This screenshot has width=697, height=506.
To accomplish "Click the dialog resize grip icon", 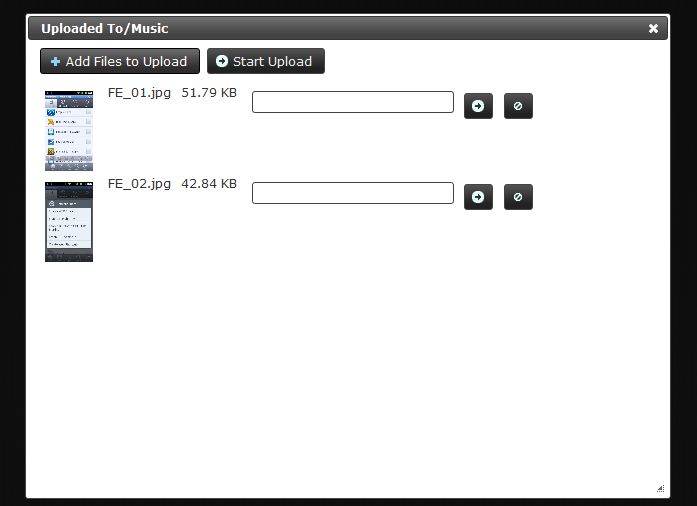I will (661, 488).
